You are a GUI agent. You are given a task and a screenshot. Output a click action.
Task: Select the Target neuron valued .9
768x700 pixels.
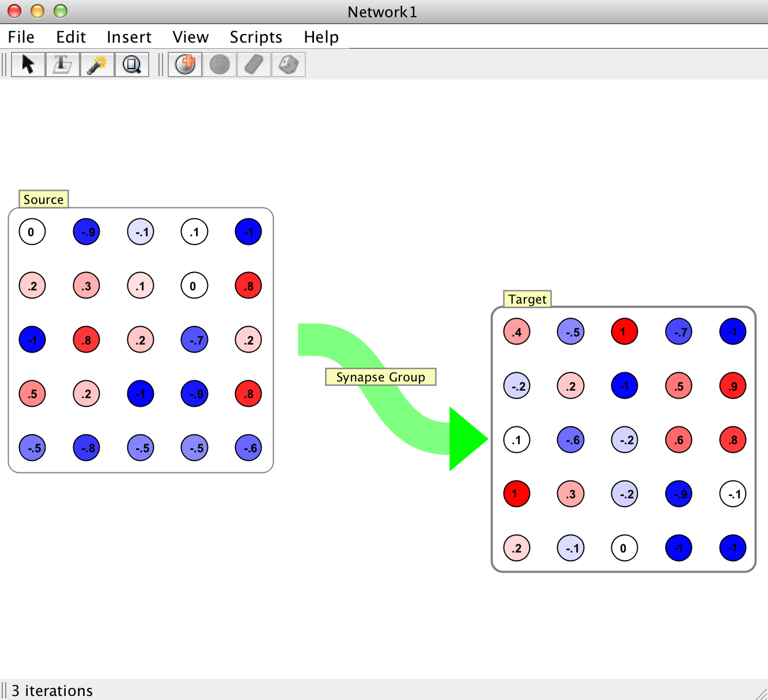pyautogui.click(x=733, y=386)
